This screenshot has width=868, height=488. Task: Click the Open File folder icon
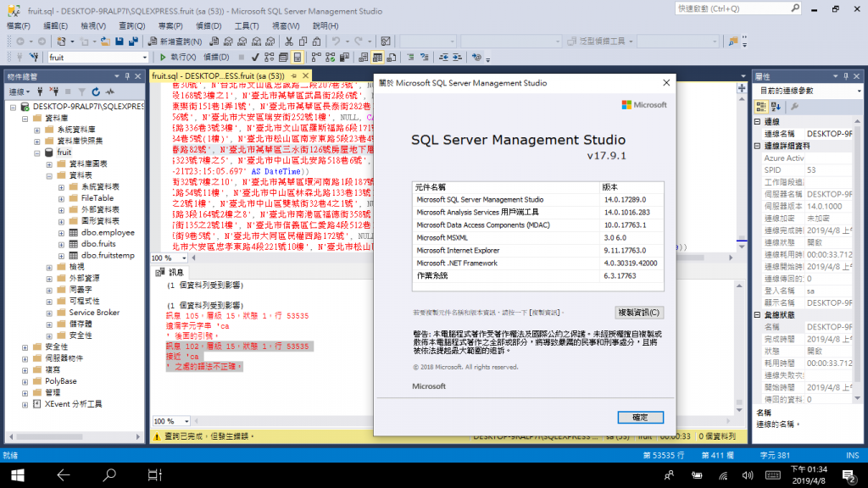tap(104, 42)
